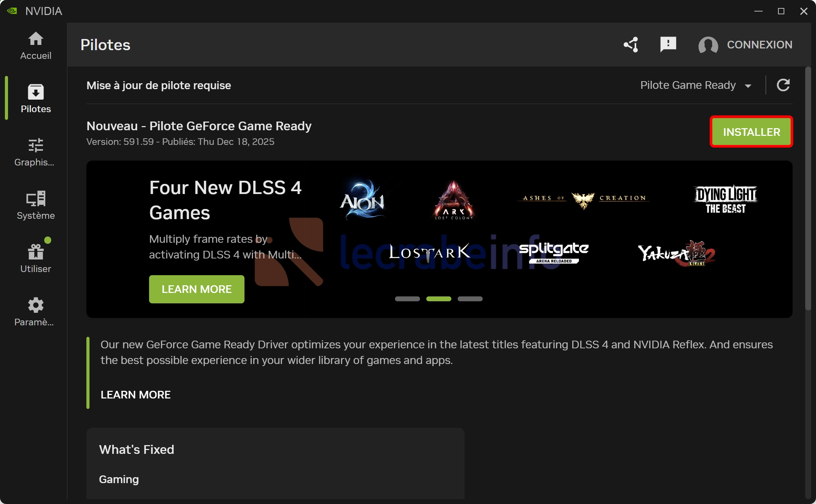
Task: Click the Dying Light The Beast logo
Action: tap(725, 199)
